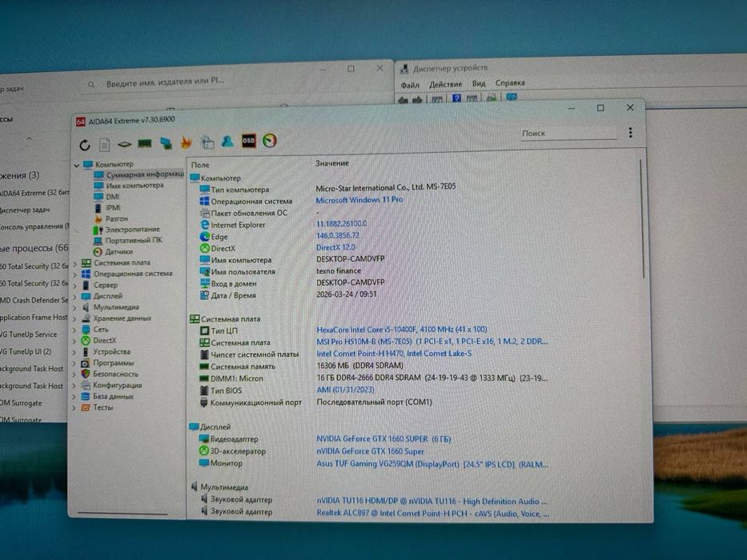Open the user account toolbar icon
This screenshot has width=747, height=560.
[227, 142]
